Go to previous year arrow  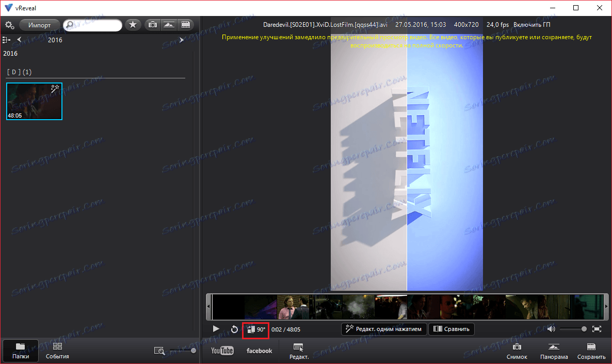[19, 39]
